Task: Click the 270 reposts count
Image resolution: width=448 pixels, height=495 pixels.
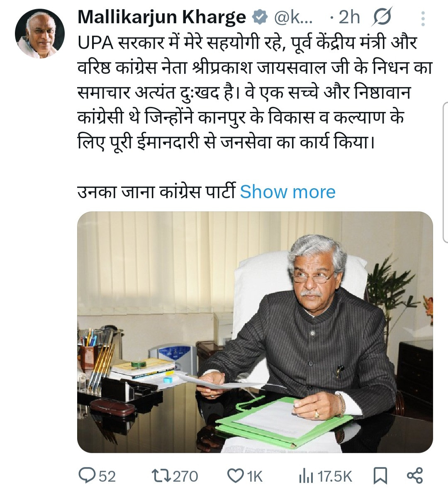Action: (185, 476)
